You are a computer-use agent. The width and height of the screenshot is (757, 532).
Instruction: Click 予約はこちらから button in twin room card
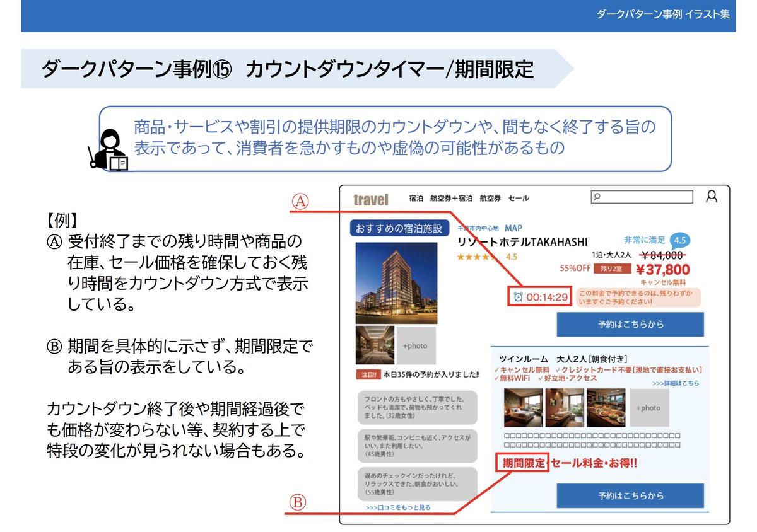pos(630,495)
